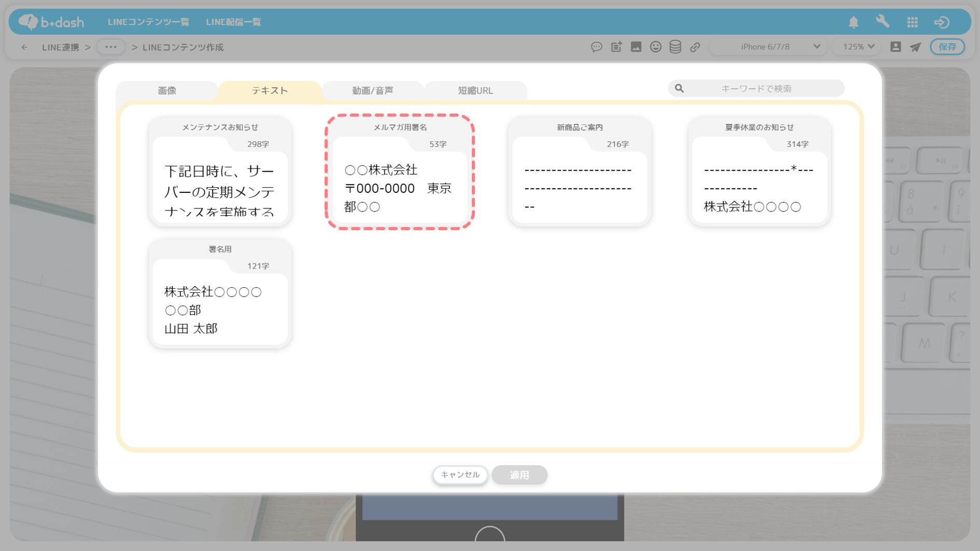Click the profile preview icon
980x551 pixels.
[895, 47]
